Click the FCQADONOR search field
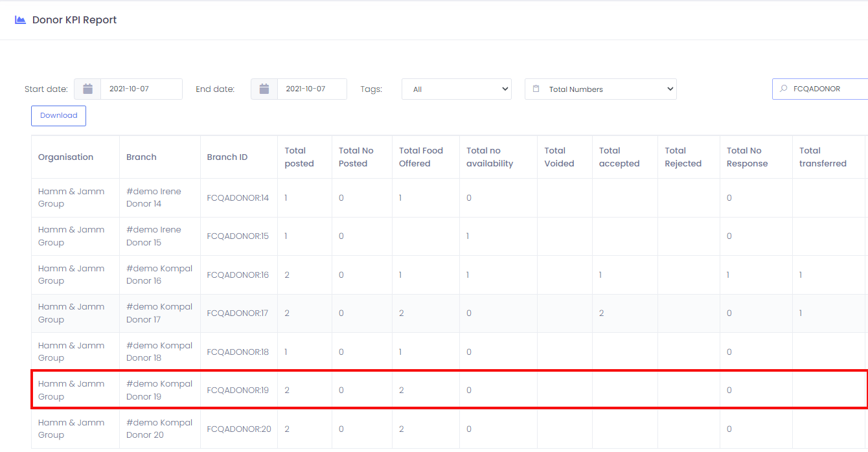This screenshot has width=868, height=452. click(x=826, y=89)
